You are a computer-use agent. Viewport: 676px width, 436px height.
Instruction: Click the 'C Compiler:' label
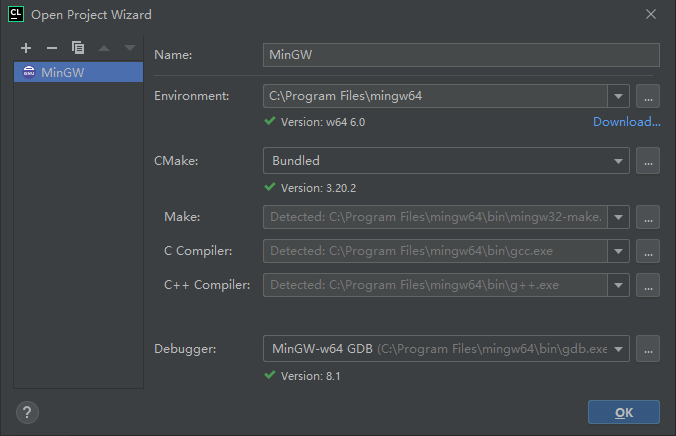pos(198,251)
